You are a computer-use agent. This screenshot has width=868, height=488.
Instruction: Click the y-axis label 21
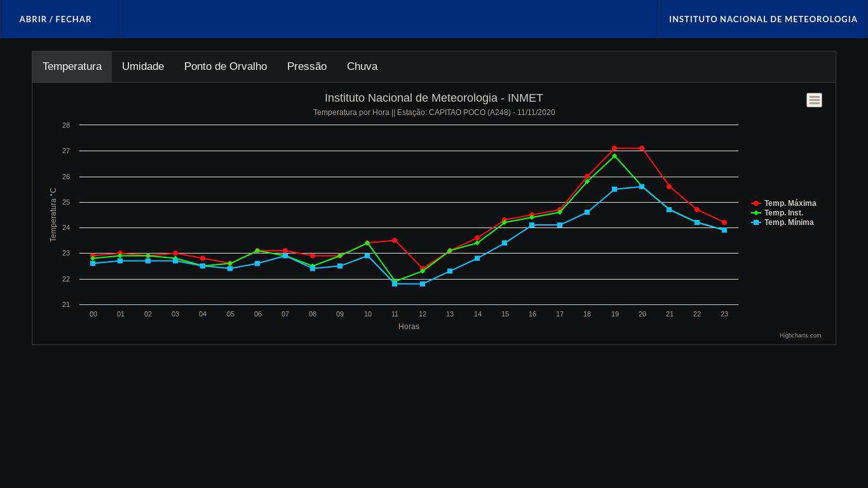click(66, 305)
